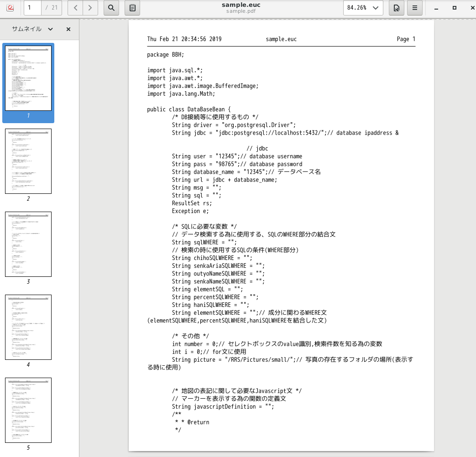Click the 'Page 1' header text

tap(406, 39)
